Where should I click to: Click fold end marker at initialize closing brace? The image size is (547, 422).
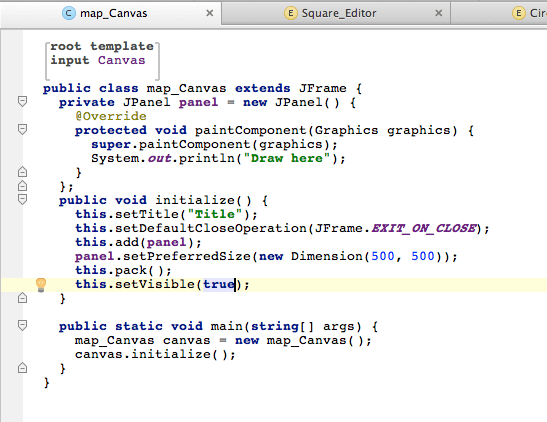22,298
